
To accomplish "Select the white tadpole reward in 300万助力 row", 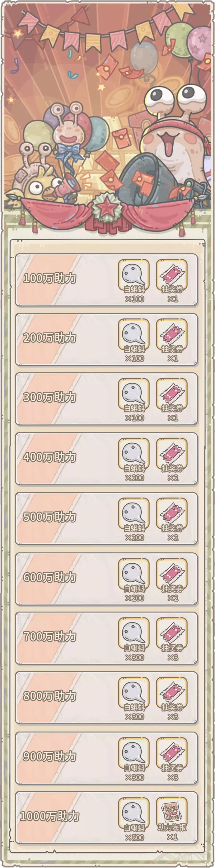I will tap(133, 395).
